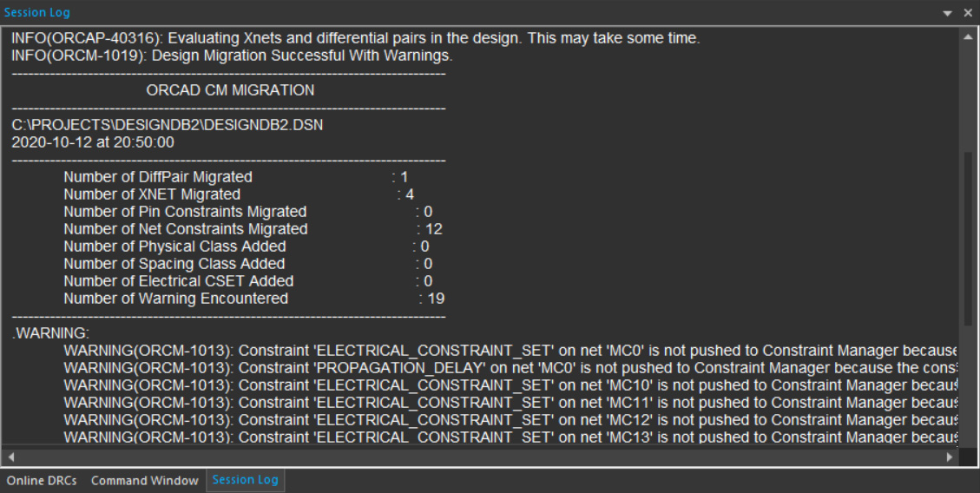Switch to the Command Window tab
The height and width of the screenshot is (493, 980).
144,481
